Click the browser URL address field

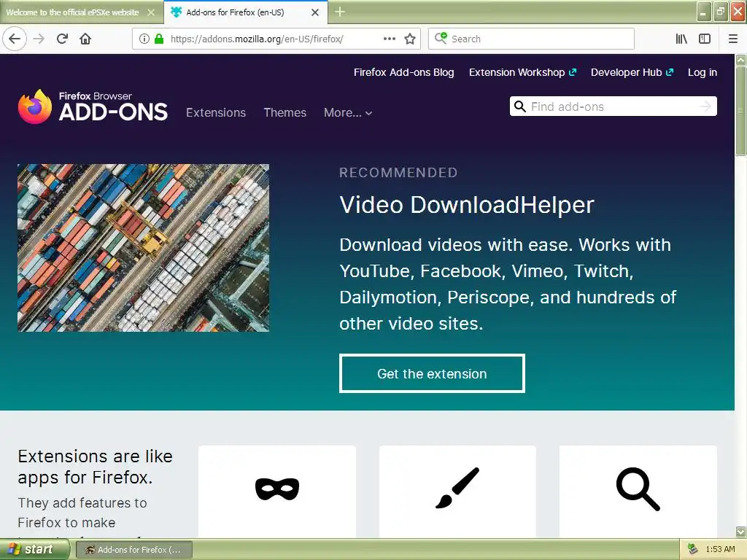(x=275, y=39)
